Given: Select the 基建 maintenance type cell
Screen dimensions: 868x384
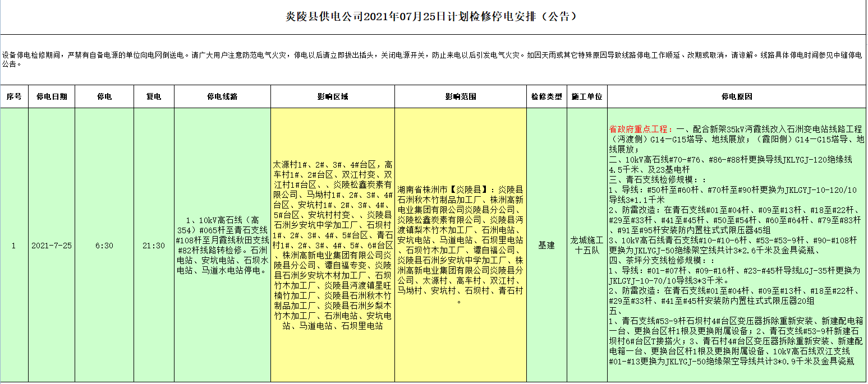Looking at the screenshot, I should coord(546,246).
